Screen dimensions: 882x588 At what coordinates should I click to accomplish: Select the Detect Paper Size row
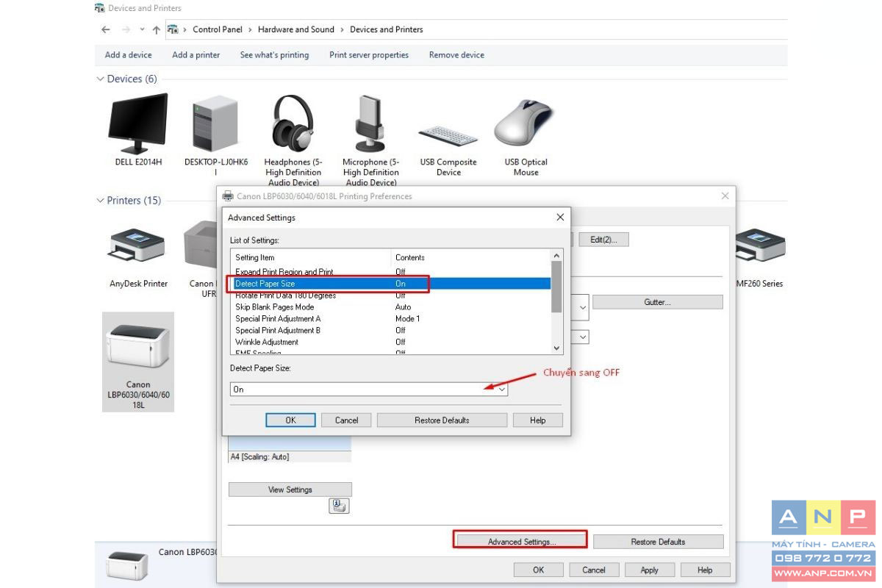tap(390, 284)
